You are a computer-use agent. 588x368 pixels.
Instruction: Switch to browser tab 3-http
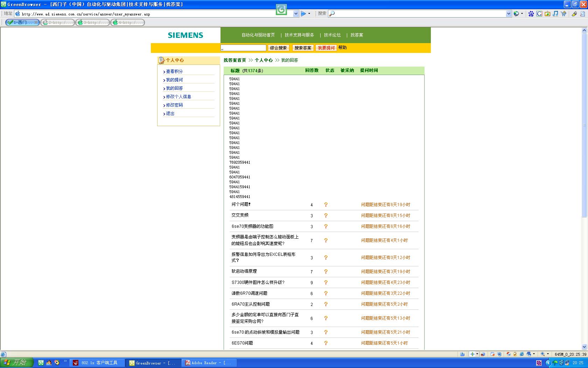93,22
